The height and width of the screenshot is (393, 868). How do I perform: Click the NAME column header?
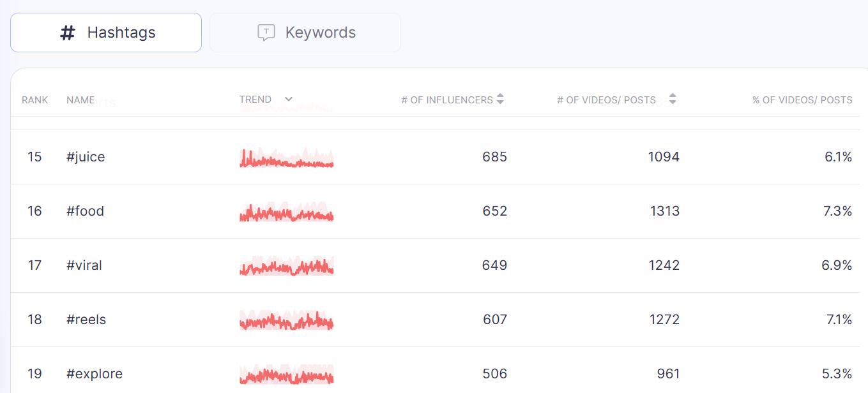[80, 100]
